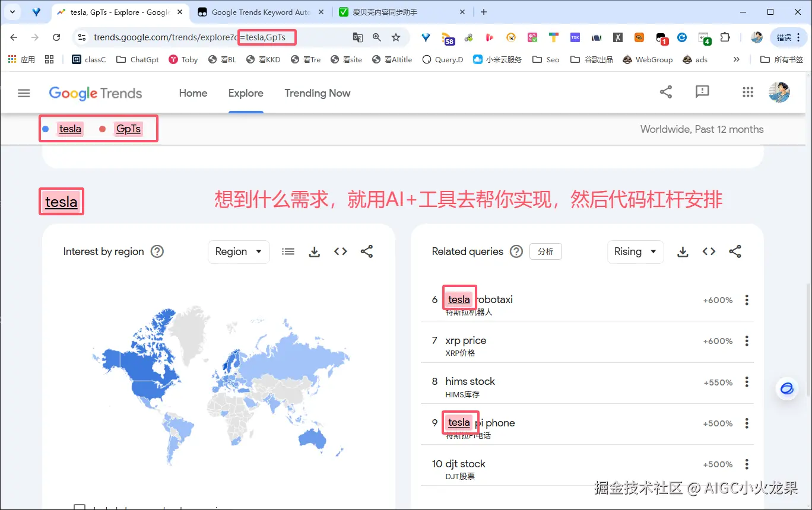Viewport: 812px width, 510px height.
Task: Open the Toby bookmark
Action: point(183,59)
